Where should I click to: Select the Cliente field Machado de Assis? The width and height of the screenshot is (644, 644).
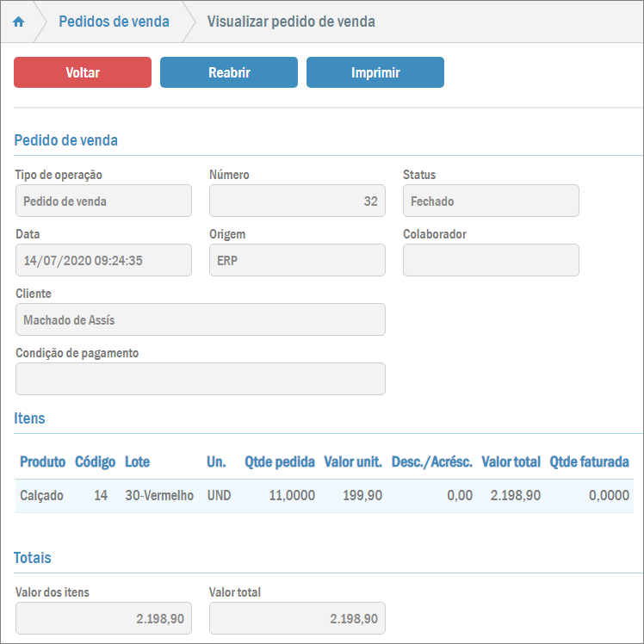pos(200,319)
